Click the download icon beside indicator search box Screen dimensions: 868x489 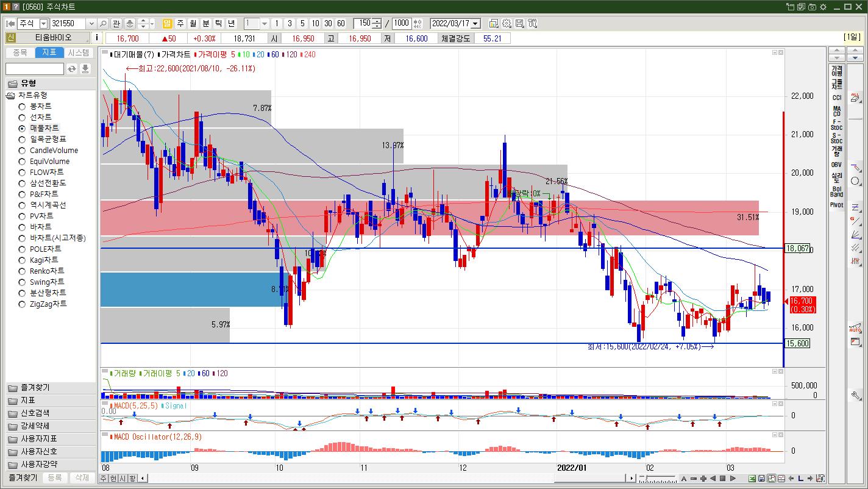85,69
